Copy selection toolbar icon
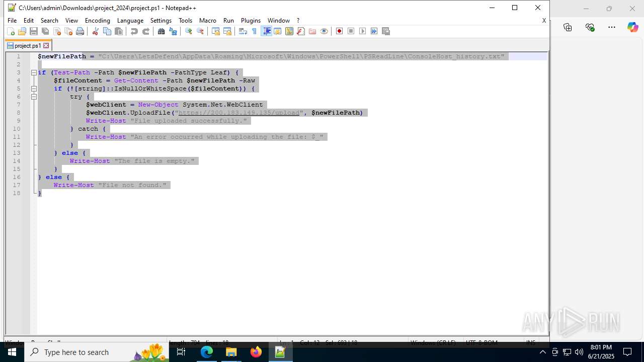 (107, 31)
